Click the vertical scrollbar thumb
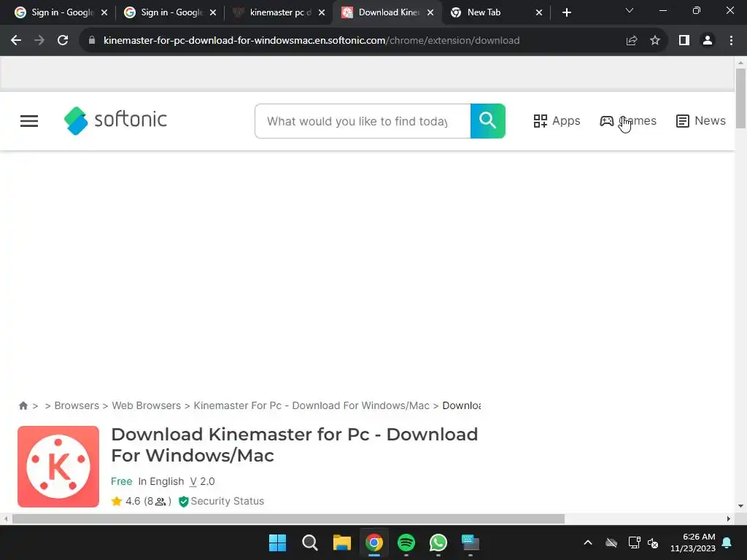Screen dimensions: 747x560 coord(740,98)
